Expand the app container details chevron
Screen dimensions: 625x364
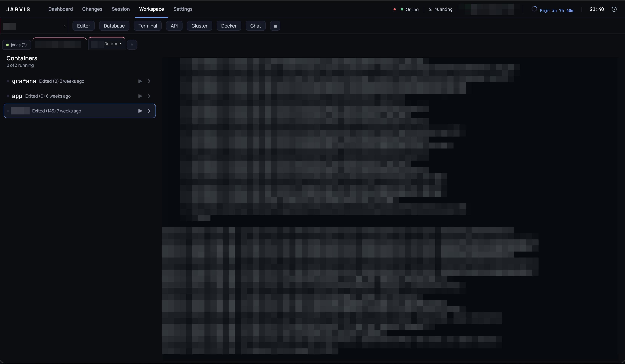[149, 96]
